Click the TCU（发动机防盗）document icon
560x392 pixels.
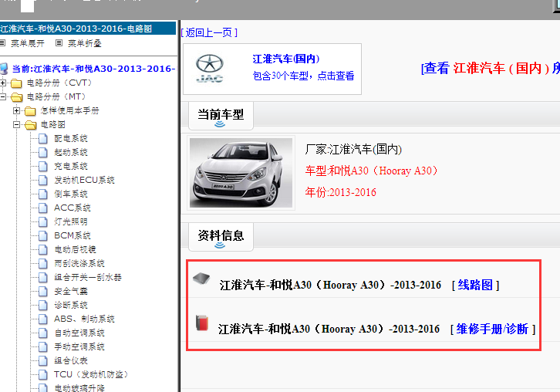[43, 375]
